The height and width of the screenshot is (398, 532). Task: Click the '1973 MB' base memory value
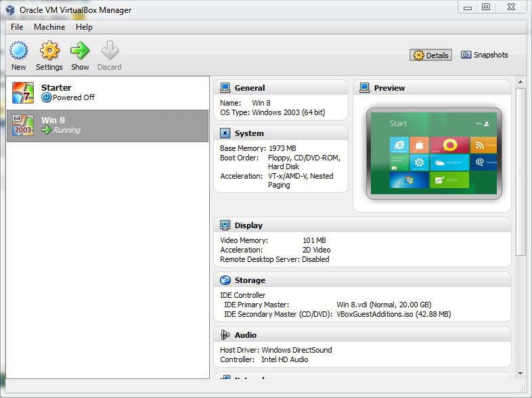pos(282,148)
